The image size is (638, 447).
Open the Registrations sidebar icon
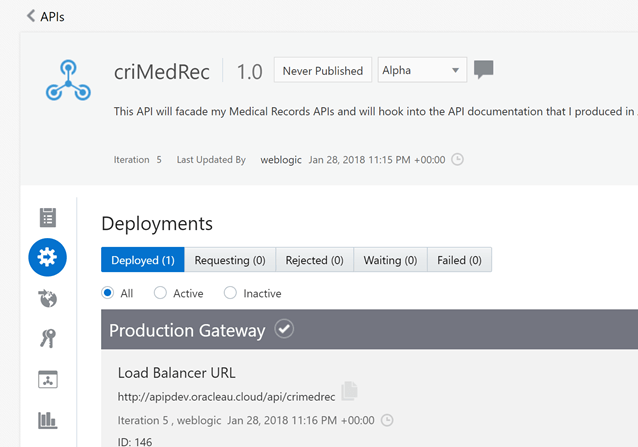[48, 379]
